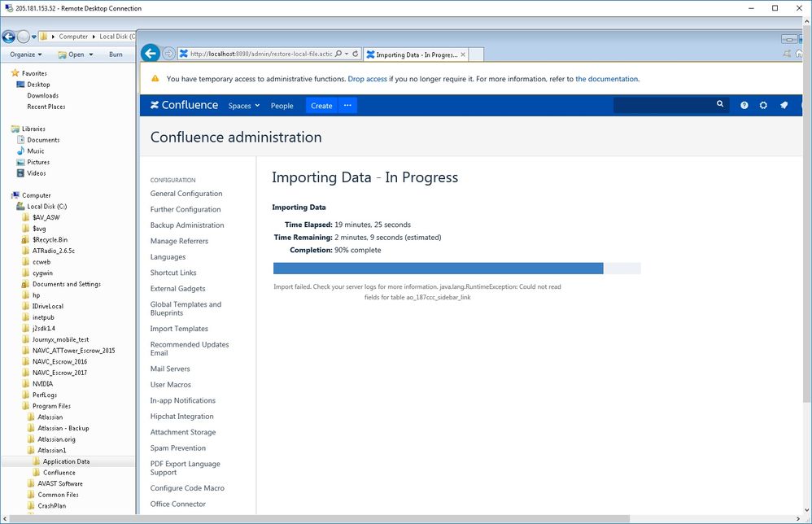Open the documentation link in the banner

coord(607,79)
